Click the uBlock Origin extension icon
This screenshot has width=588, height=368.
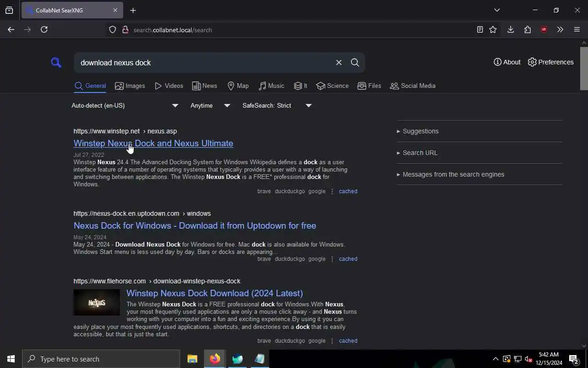[544, 29]
